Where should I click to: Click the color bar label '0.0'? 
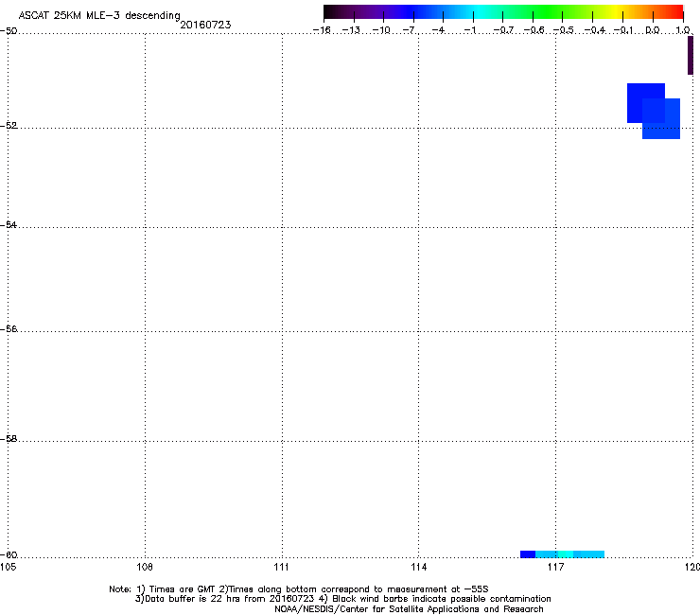click(x=653, y=30)
